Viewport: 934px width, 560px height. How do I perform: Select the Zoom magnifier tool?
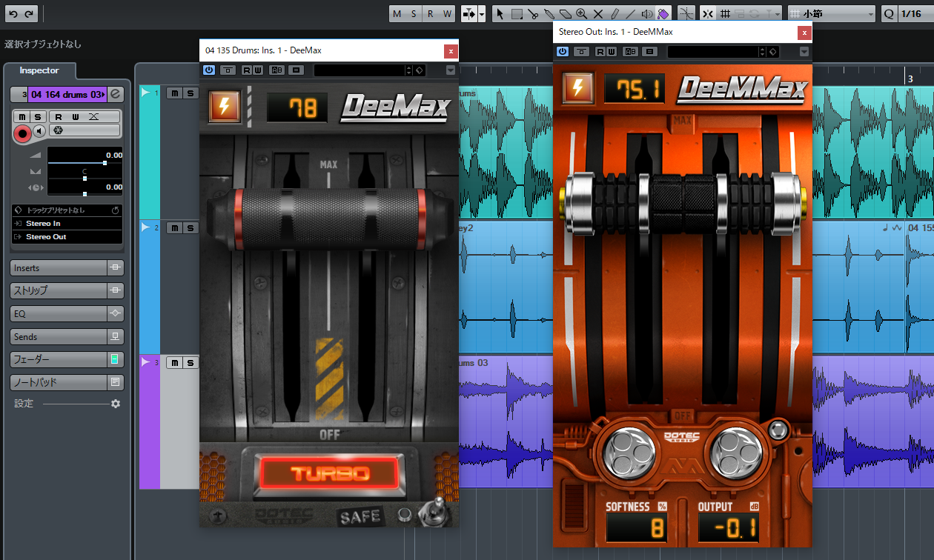[582, 13]
